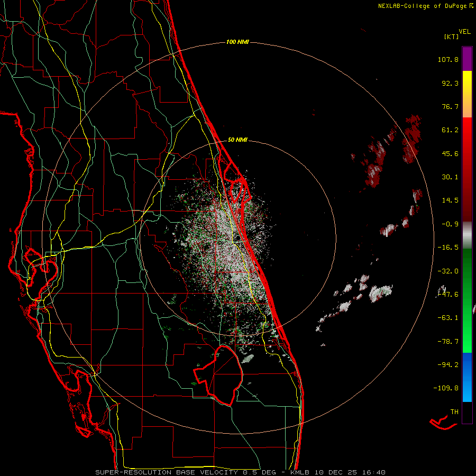476x476 pixels.
Task: Select the 45.6 legend value
Action: coord(450,153)
